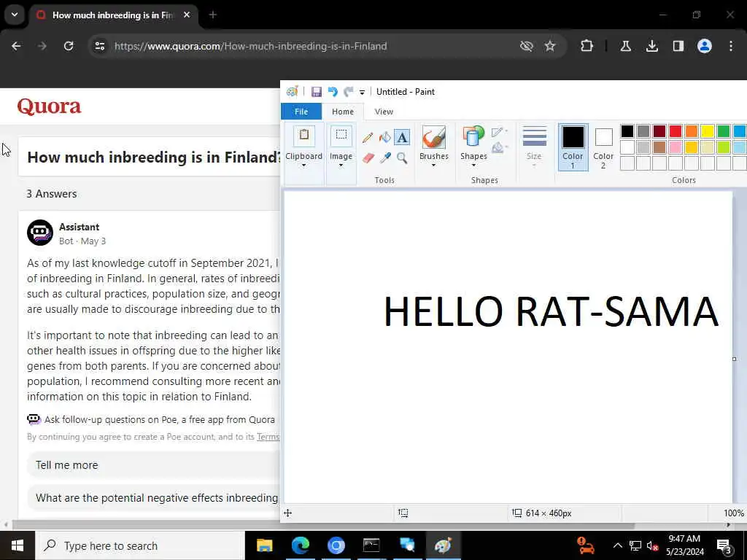Click the site information icon in address bar

click(99, 46)
